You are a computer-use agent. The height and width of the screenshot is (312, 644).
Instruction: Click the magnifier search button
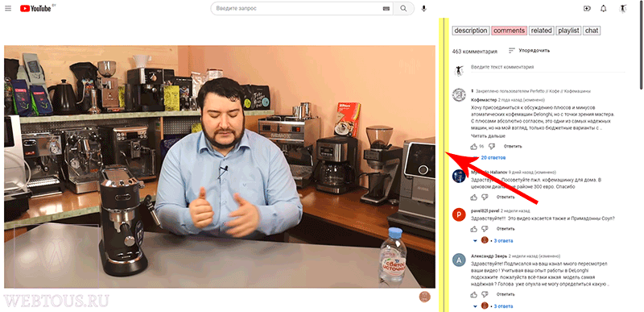(x=404, y=9)
